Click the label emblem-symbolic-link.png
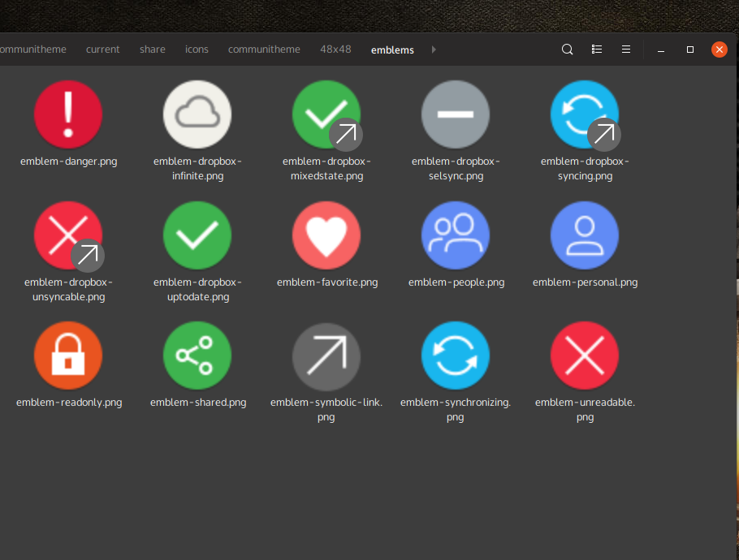This screenshot has height=560, width=739. [326, 410]
